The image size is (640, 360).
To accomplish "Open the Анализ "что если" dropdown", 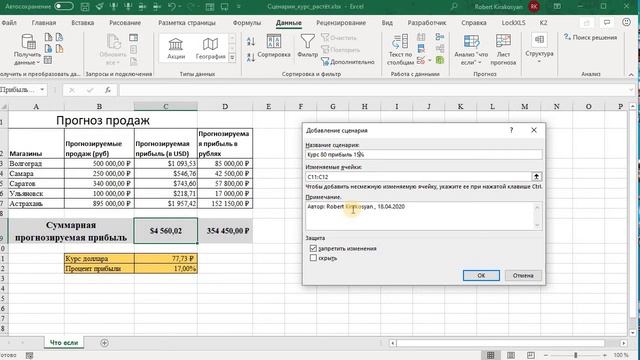I will click(x=471, y=50).
